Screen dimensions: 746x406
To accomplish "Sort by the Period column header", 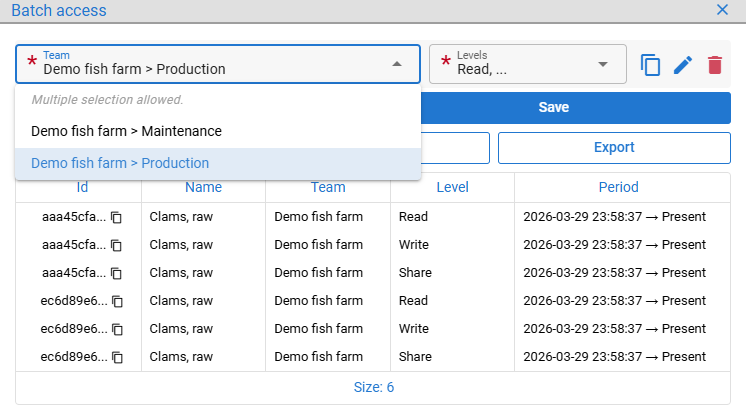I will point(618,187).
